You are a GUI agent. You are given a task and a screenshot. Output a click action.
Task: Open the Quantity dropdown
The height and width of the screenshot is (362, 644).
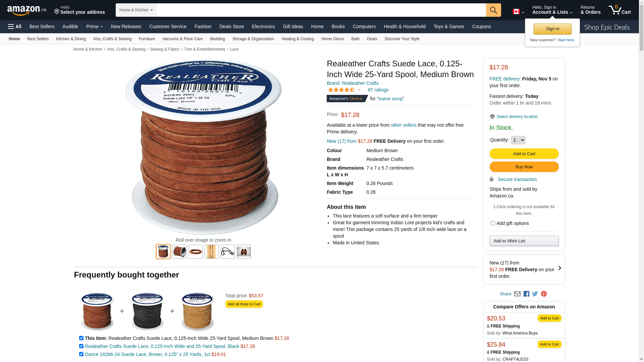[x=518, y=140]
